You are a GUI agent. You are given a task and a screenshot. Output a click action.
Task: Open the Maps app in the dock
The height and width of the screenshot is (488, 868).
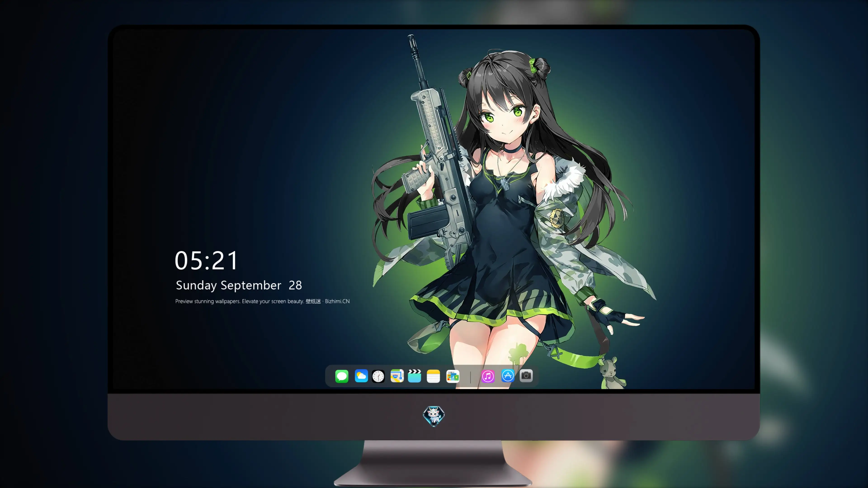pyautogui.click(x=397, y=376)
